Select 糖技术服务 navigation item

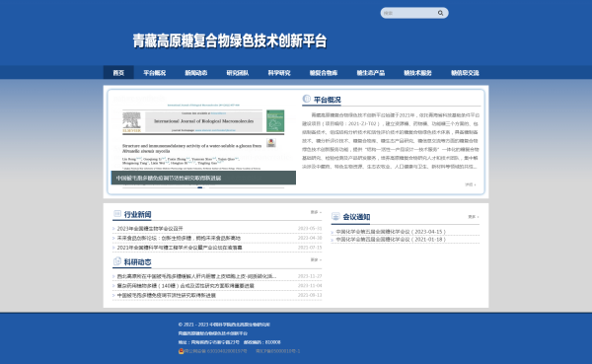pos(417,72)
